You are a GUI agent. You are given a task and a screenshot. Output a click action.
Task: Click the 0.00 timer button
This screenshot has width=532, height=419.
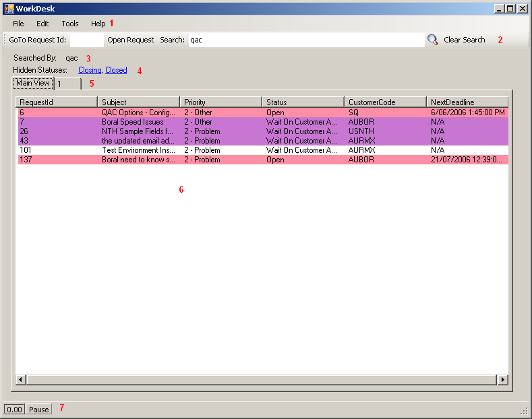click(x=14, y=410)
